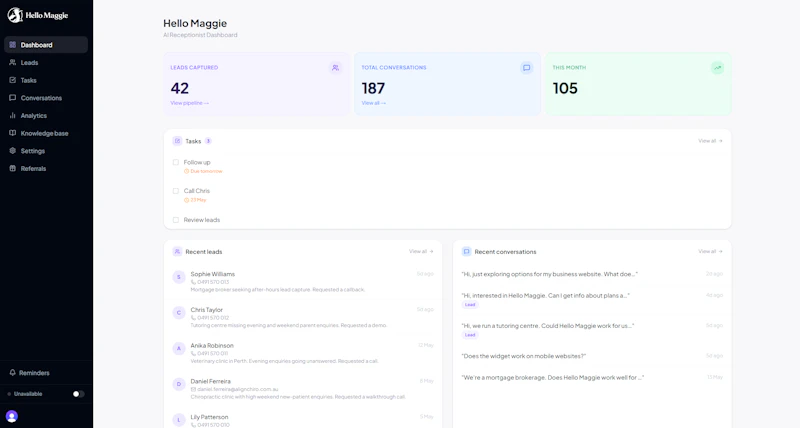This screenshot has width=800, height=428.
Task: Click the This Month value 105
Action: pos(565,88)
